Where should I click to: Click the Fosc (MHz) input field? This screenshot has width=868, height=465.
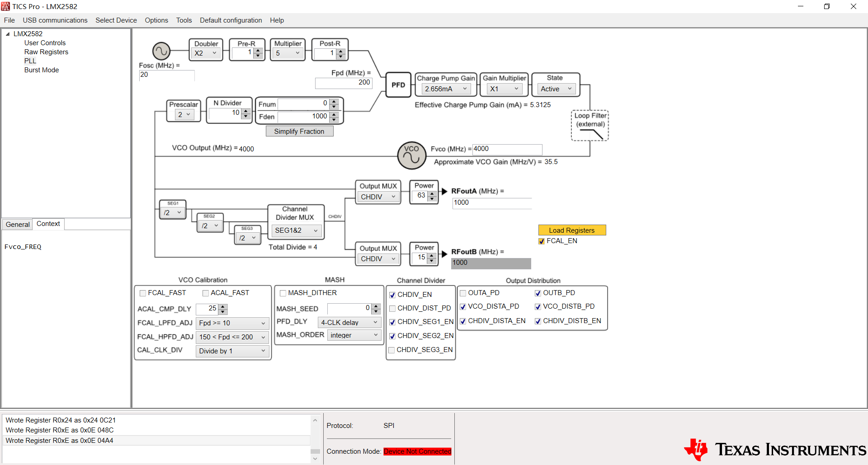coord(167,75)
